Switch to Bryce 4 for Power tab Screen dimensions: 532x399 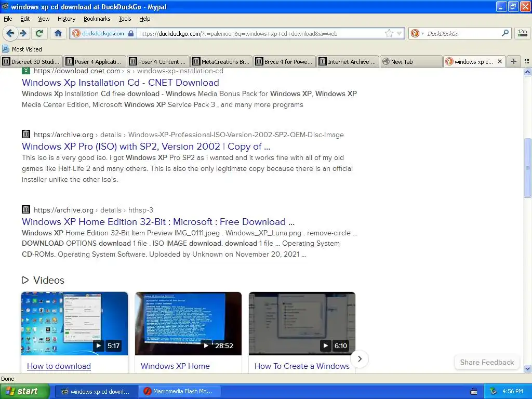(x=284, y=61)
